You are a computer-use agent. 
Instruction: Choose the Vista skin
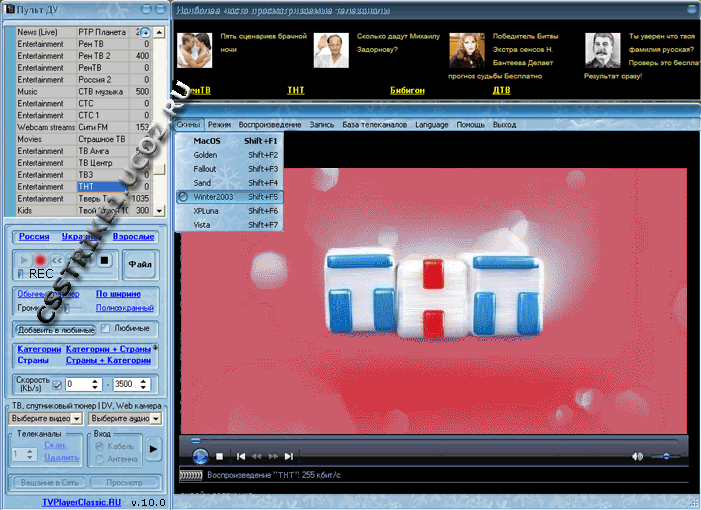pos(229,224)
